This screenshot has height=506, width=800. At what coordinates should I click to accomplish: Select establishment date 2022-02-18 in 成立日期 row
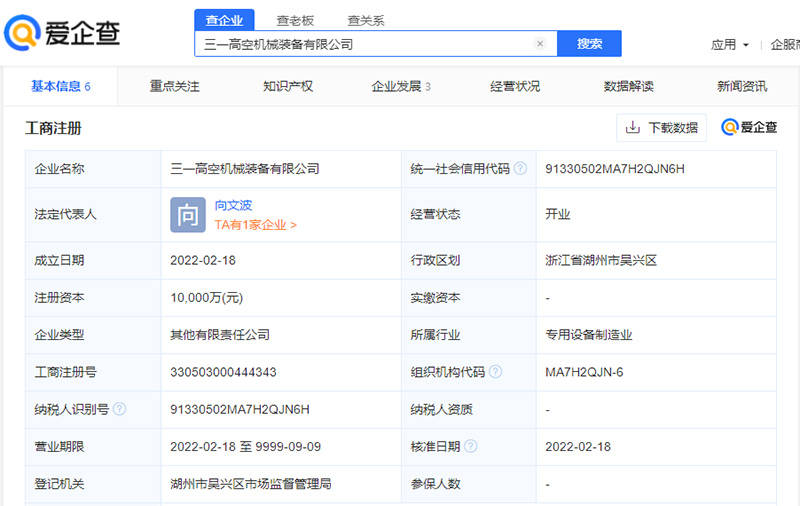pyautogui.click(x=203, y=261)
